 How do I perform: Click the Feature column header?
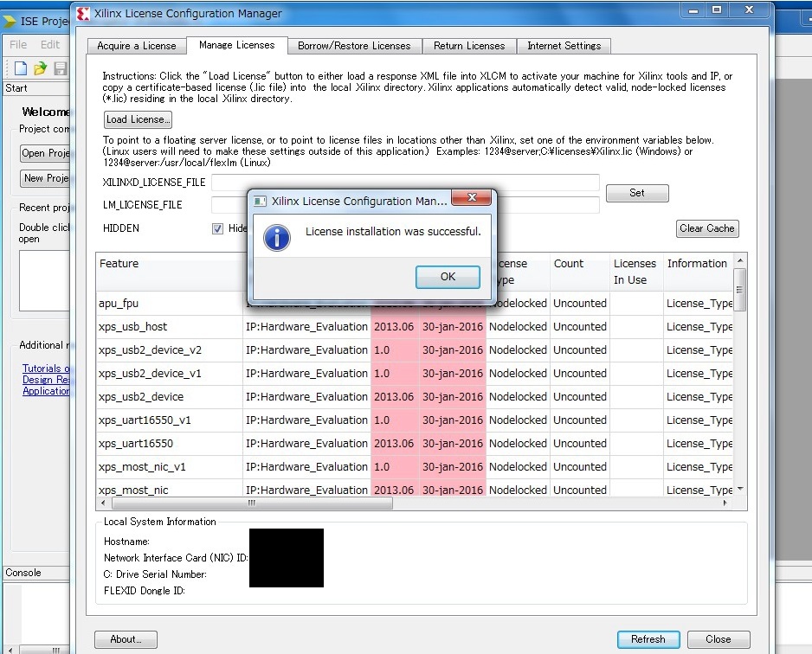(170, 272)
